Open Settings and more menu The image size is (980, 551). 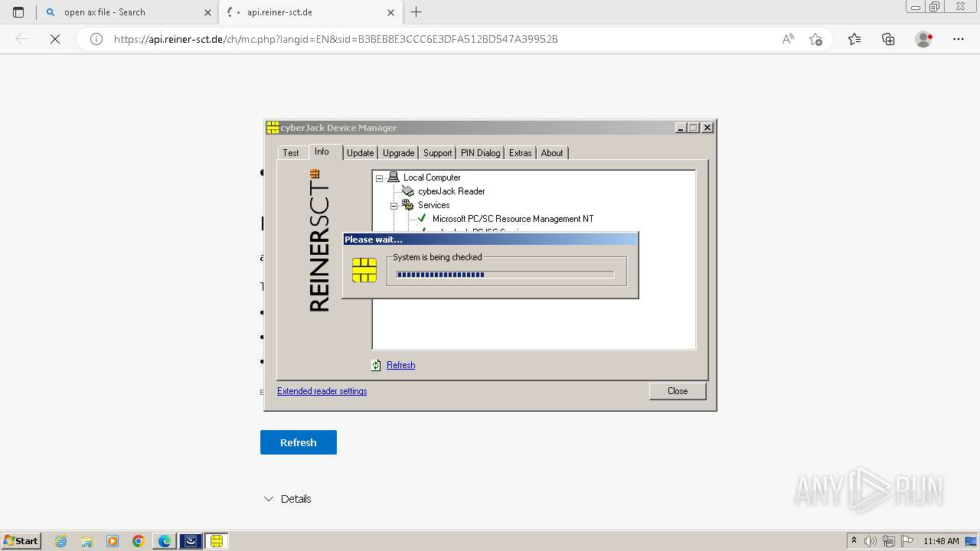pos(959,39)
